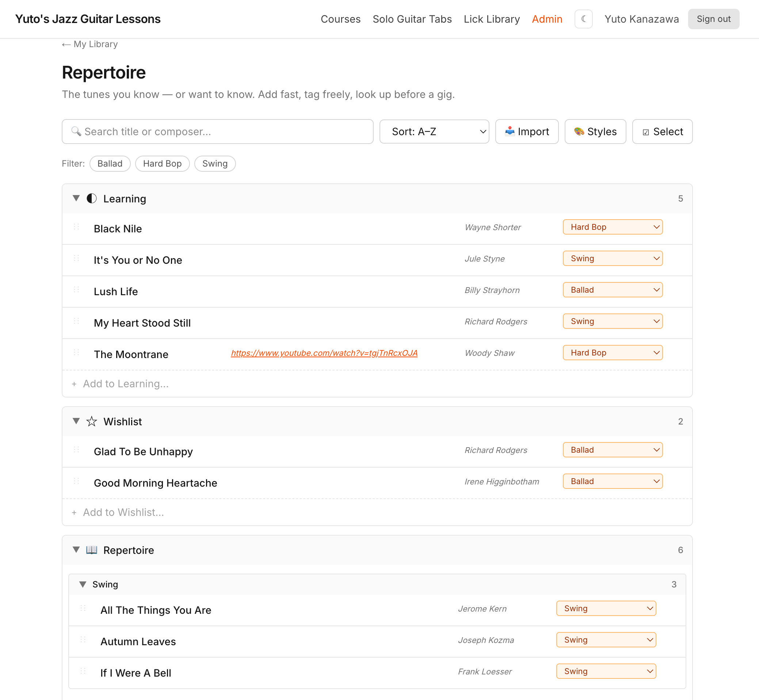Click composer Irene Higginbotham
The image size is (759, 700).
coord(502,482)
